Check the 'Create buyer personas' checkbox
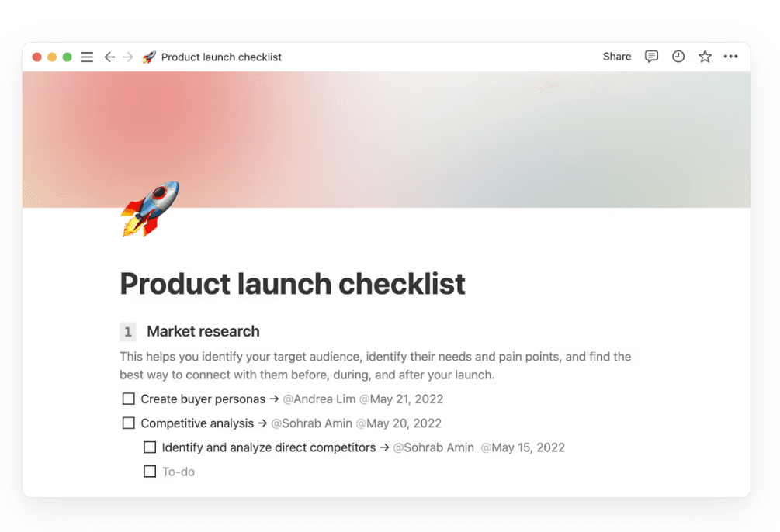The width and height of the screenshot is (780, 532). pos(128,399)
